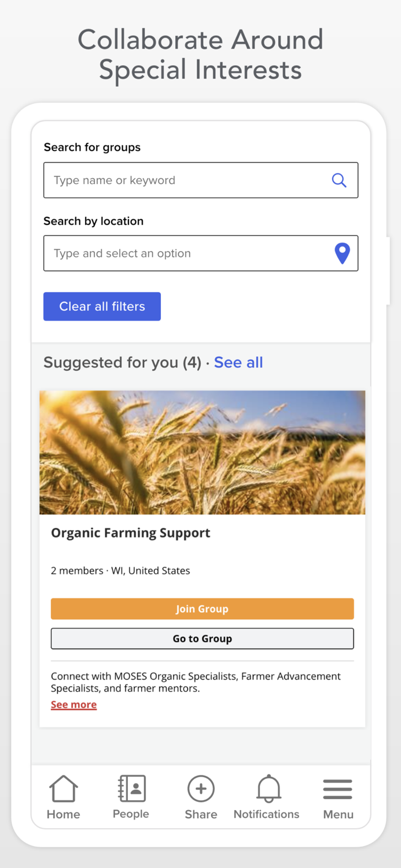Tap the hamburger Menu icon
401x868 pixels.
(337, 788)
